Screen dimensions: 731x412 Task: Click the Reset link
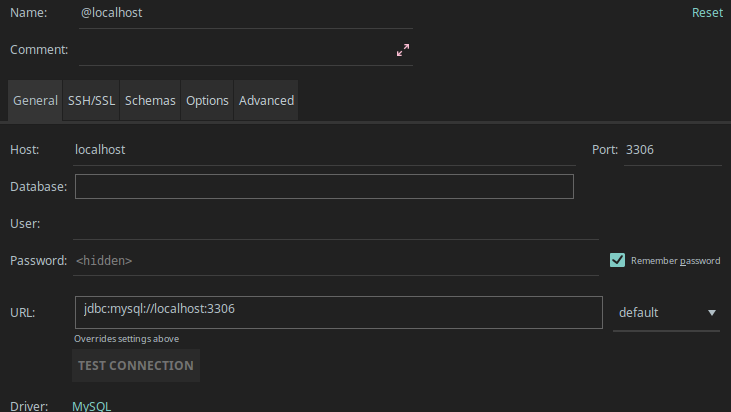click(x=707, y=13)
